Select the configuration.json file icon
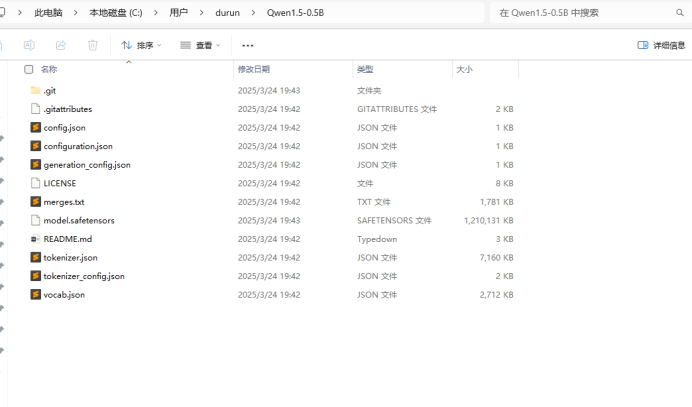The image size is (692, 407). tap(36, 146)
